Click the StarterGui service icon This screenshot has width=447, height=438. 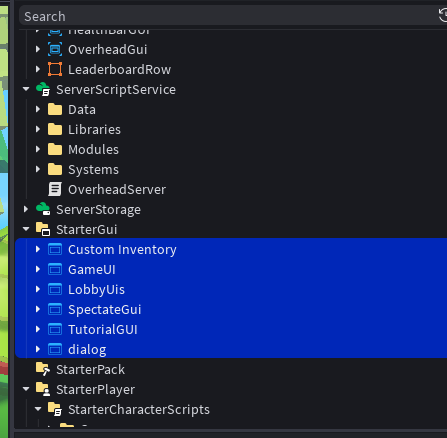pos(43,229)
